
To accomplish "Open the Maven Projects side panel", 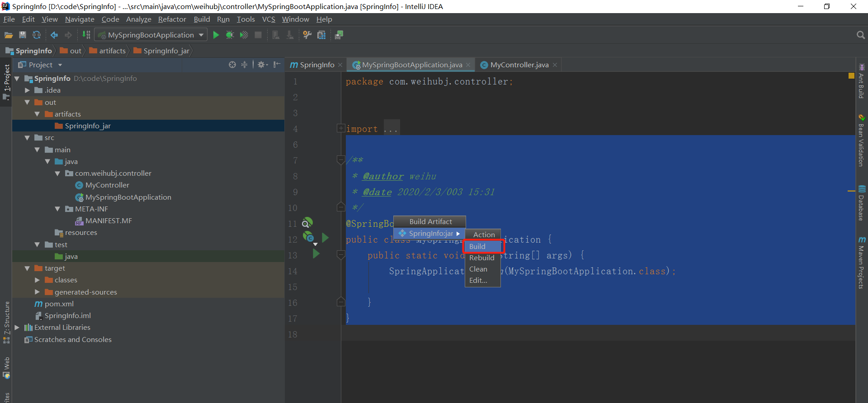I will [x=862, y=262].
